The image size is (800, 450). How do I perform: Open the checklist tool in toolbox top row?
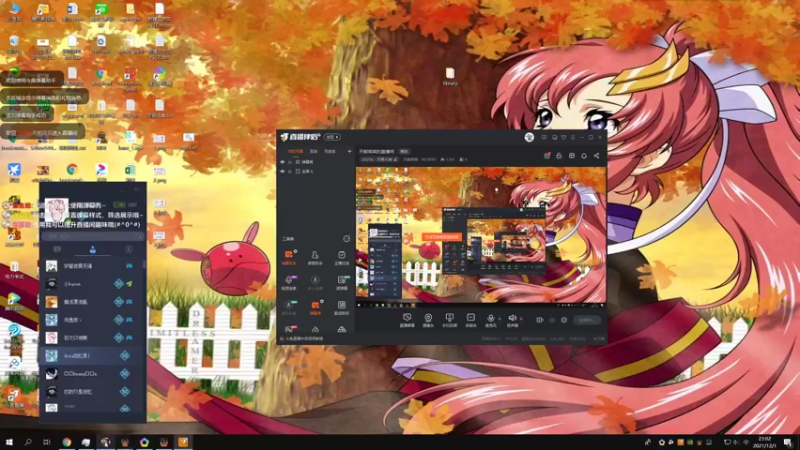point(341,257)
